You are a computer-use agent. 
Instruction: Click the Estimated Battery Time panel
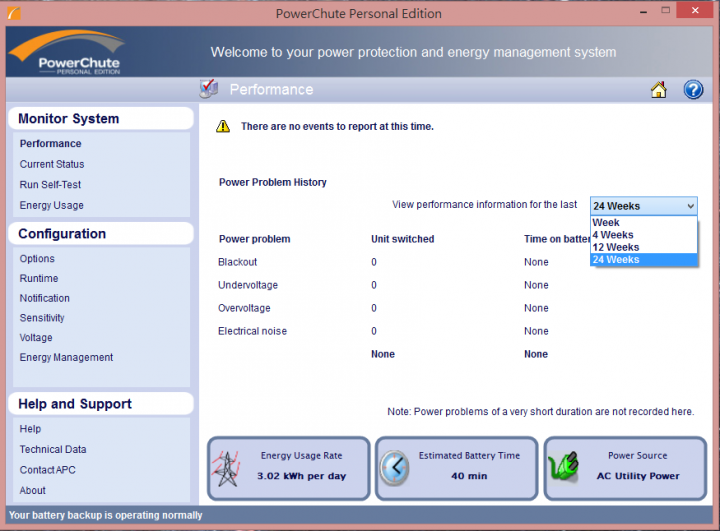tap(456, 468)
